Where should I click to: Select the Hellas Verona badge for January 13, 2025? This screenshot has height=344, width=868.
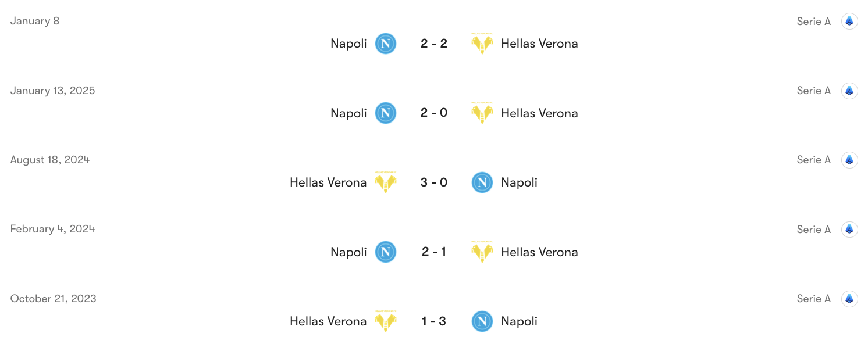tap(482, 113)
